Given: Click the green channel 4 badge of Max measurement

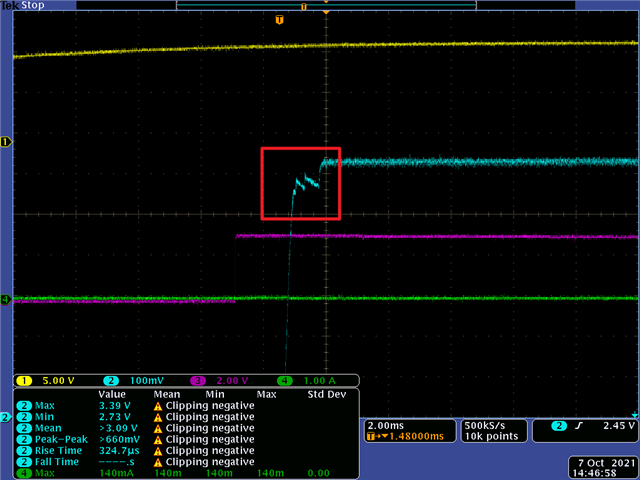Looking at the screenshot, I should (x=24, y=473).
